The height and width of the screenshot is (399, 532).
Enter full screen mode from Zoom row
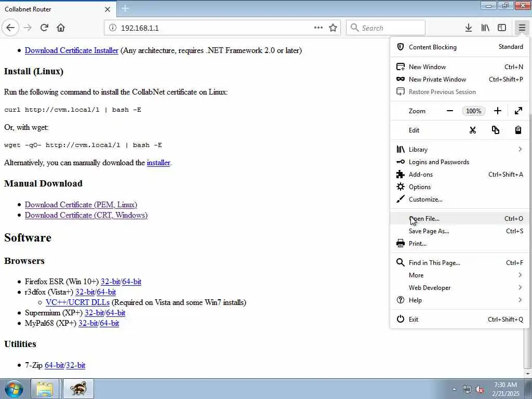[x=518, y=111]
